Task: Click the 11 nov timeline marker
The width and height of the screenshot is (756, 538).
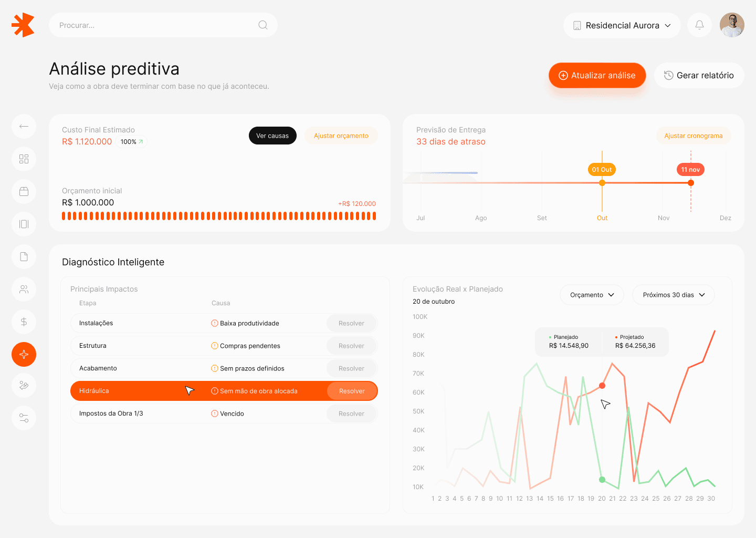Action: 690,170
